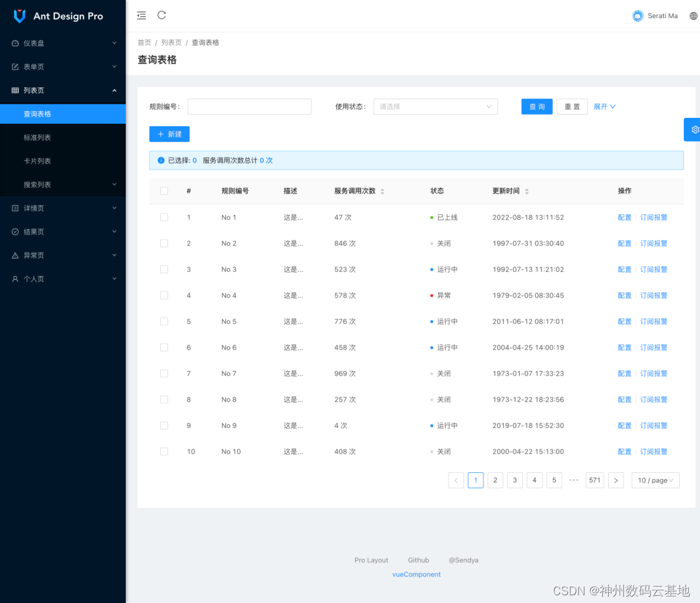Check the row No 6 checkbox
The height and width of the screenshot is (603, 700).
pos(164,347)
